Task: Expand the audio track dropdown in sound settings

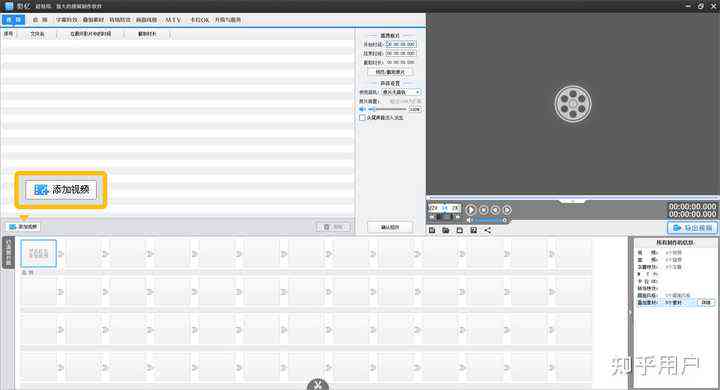Action: pos(401,92)
